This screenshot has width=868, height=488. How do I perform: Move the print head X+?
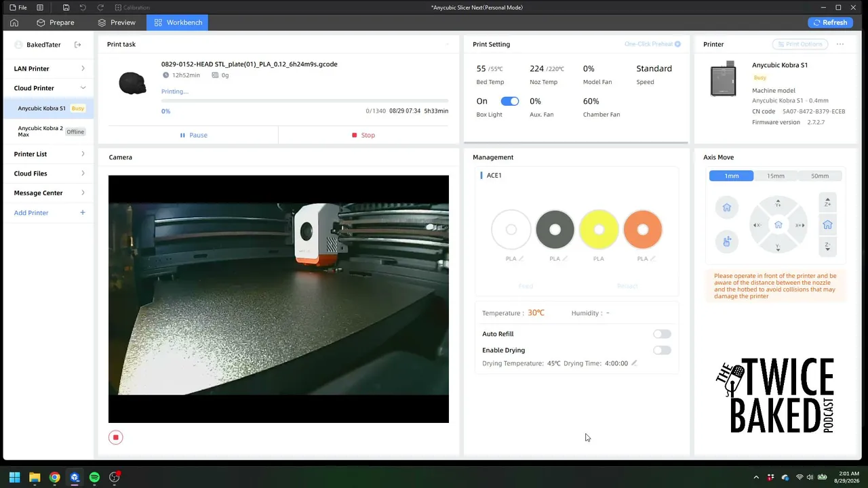(800, 225)
